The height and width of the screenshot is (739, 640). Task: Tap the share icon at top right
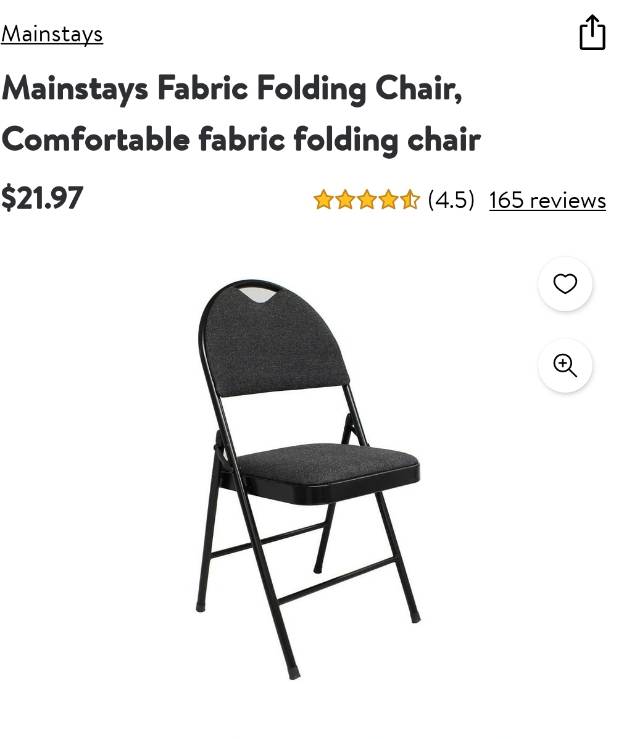click(592, 32)
